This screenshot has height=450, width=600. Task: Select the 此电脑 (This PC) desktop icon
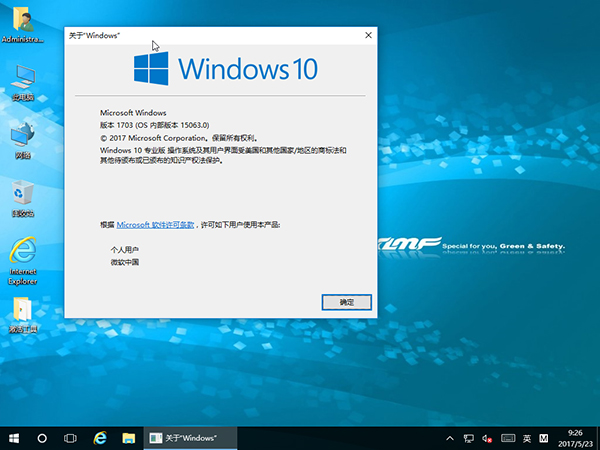(x=22, y=80)
